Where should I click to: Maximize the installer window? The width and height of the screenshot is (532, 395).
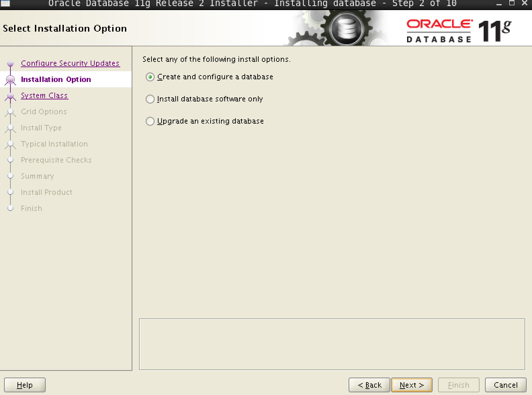click(512, 3)
